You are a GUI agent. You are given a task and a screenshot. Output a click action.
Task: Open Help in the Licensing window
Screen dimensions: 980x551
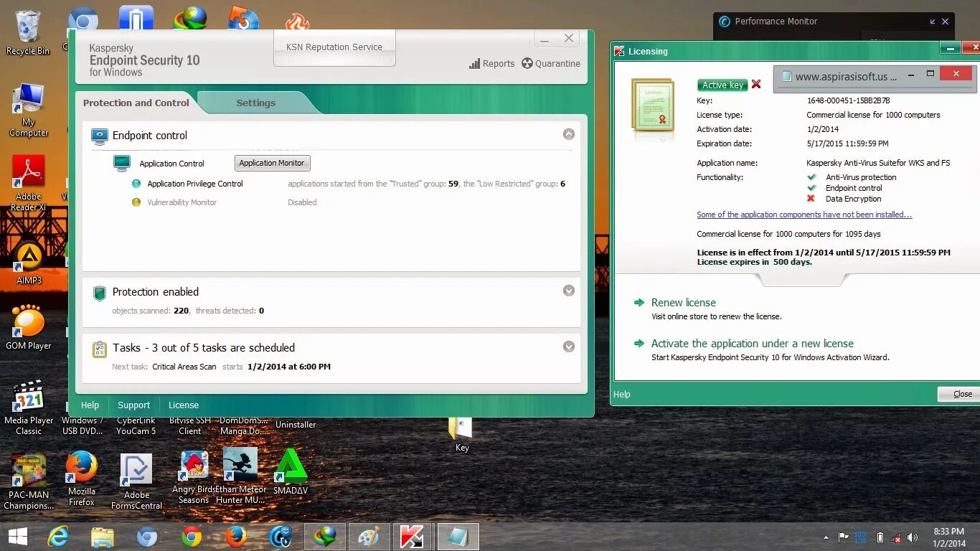pos(622,394)
